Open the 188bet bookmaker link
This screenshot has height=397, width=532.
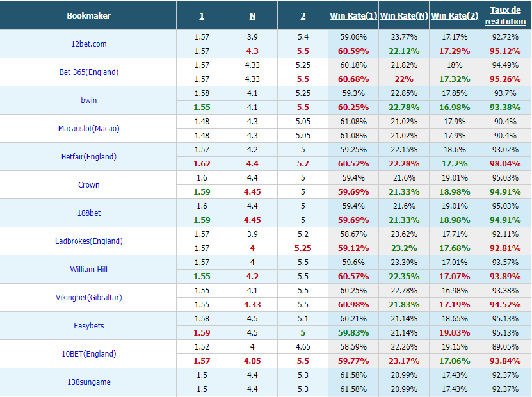pyautogui.click(x=88, y=213)
